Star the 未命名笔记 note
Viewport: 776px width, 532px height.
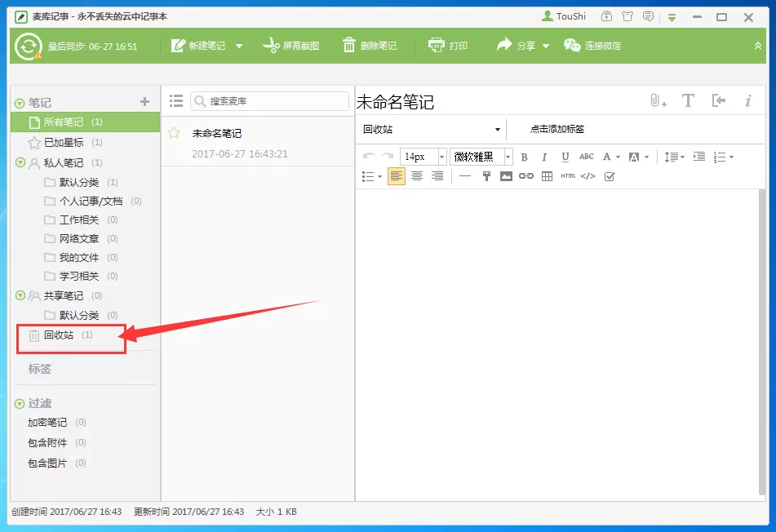[174, 133]
